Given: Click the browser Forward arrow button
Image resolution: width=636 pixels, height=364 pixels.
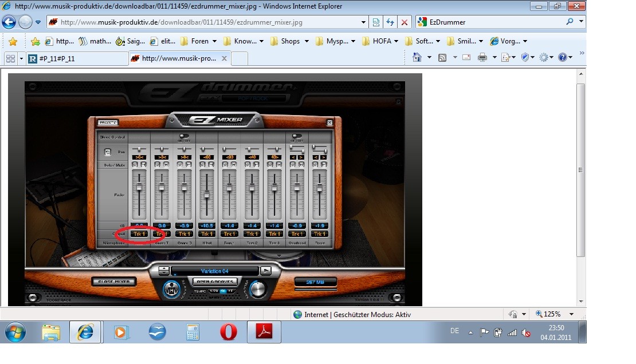Looking at the screenshot, I should 25,22.
